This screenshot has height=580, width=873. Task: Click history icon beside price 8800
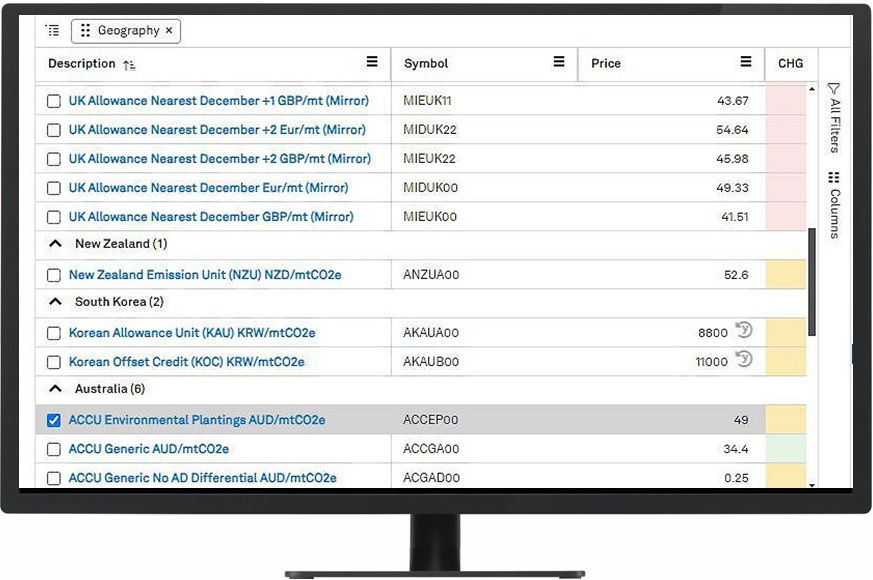(x=743, y=331)
